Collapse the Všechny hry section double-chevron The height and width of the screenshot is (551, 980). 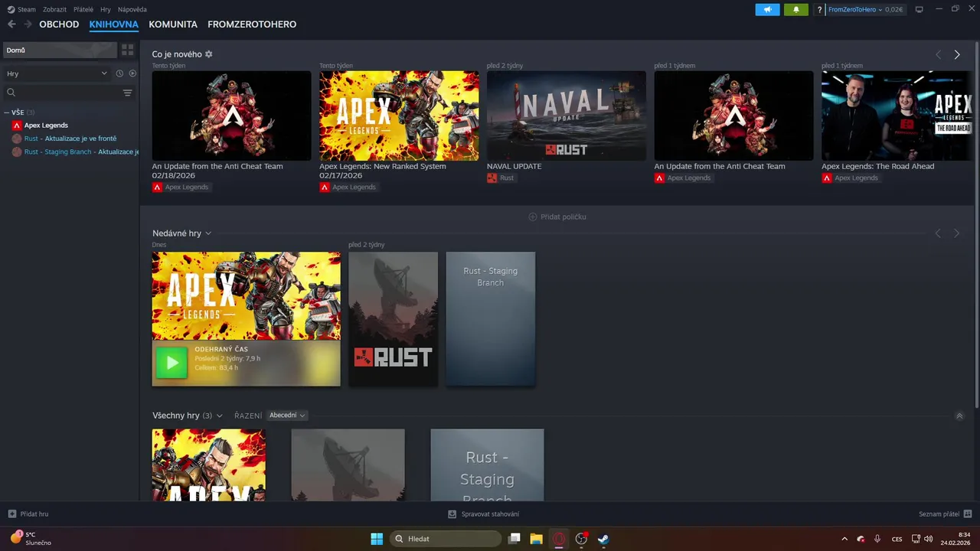point(959,416)
